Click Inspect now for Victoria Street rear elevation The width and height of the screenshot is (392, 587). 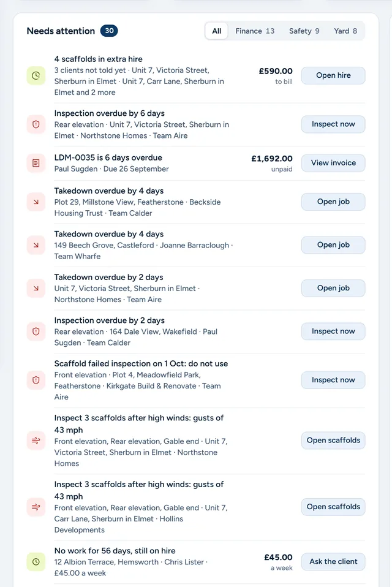point(333,124)
